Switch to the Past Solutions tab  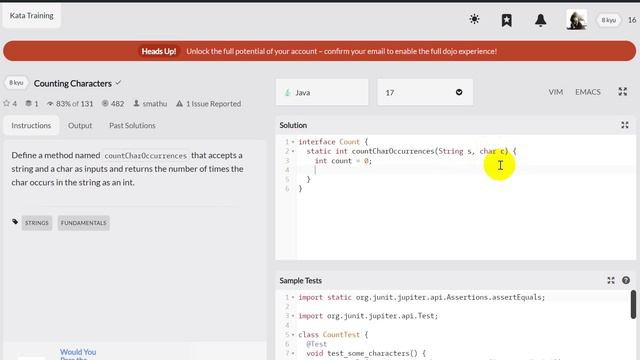point(132,125)
